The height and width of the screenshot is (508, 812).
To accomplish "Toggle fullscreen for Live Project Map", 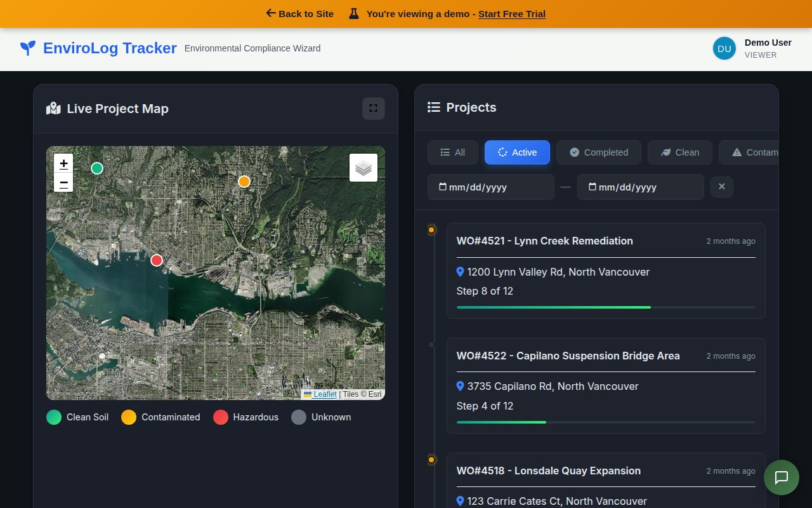I will point(374,108).
